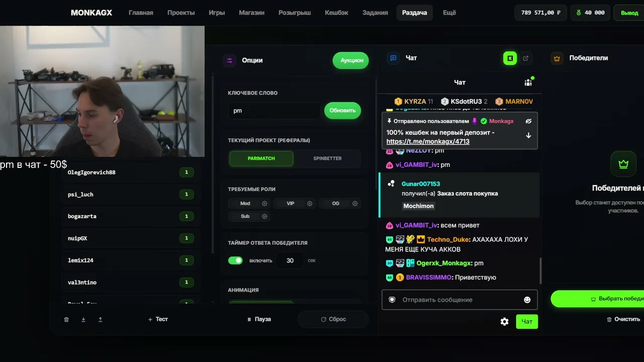Click the download participants list icon
The image size is (644, 362).
[84, 319]
